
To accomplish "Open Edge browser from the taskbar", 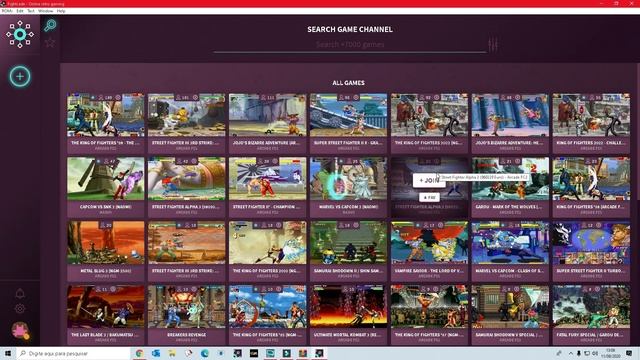I will (205, 353).
